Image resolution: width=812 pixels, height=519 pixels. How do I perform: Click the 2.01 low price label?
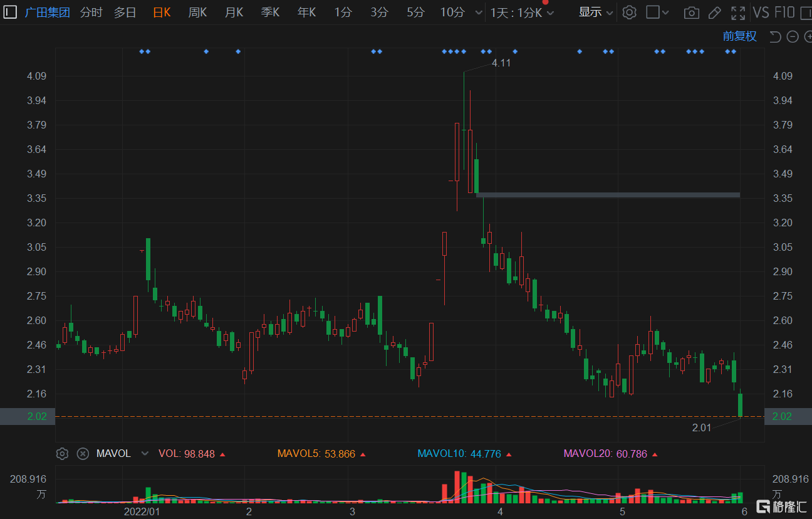click(x=702, y=427)
